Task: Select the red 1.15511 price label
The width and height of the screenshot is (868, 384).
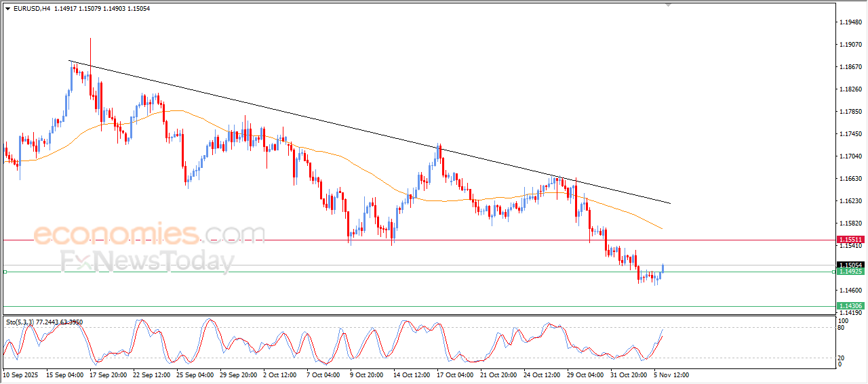Action: point(850,240)
